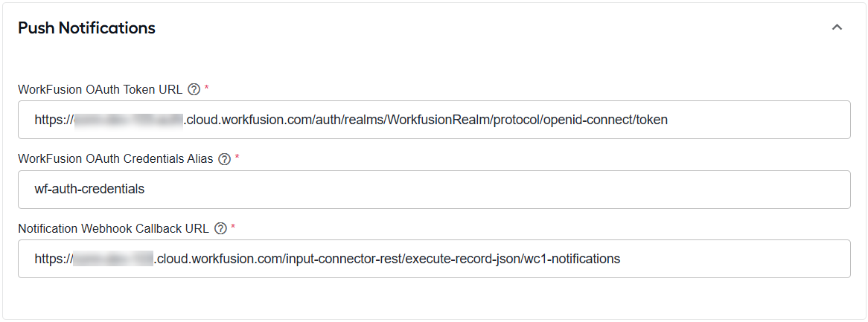Collapse the Push Notifications section chevron
This screenshot has width=868, height=322.
(837, 27)
